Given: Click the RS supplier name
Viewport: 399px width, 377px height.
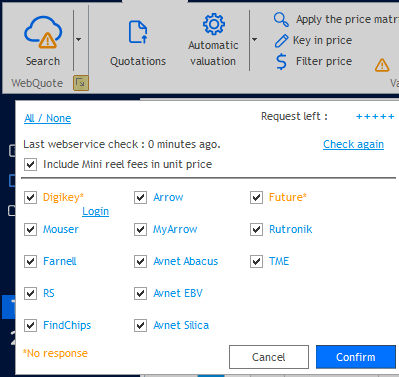Looking at the screenshot, I should tap(49, 293).
